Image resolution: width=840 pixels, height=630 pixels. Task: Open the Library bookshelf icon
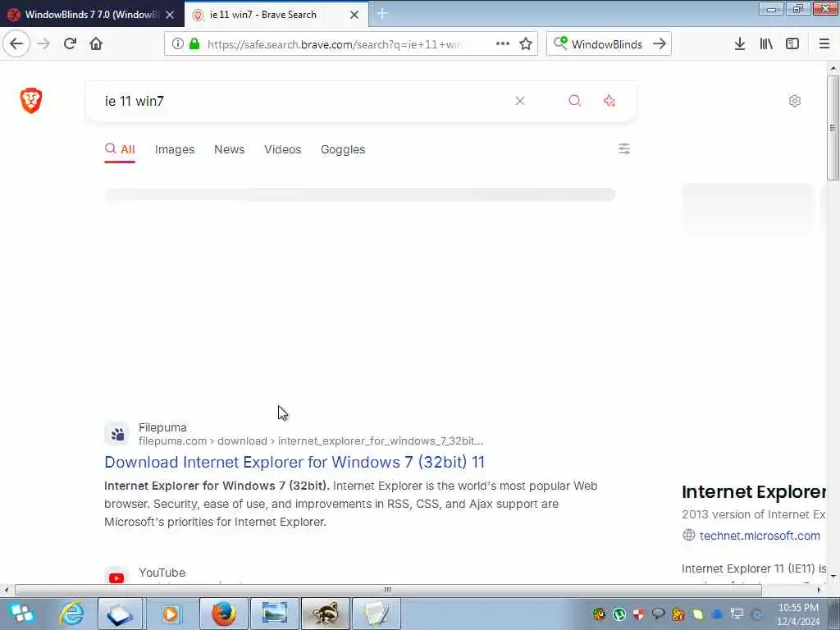point(766,44)
